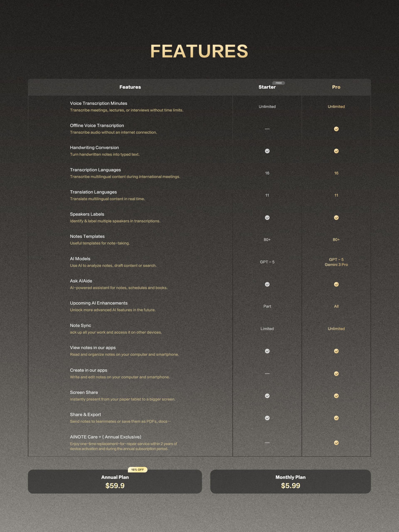Click Pro checkmark for Share & Export

[336, 418]
